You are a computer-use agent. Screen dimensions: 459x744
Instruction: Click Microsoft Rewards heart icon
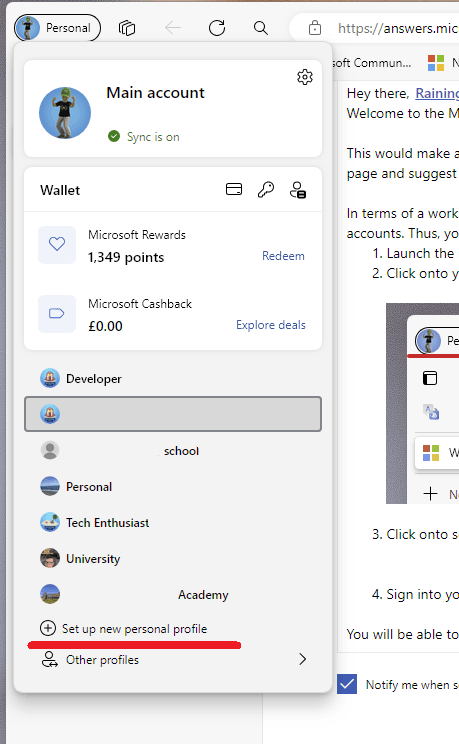tap(57, 244)
